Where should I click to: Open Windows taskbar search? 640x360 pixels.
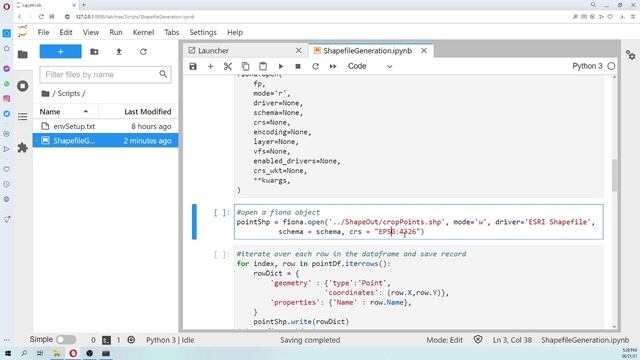[x=24, y=353]
